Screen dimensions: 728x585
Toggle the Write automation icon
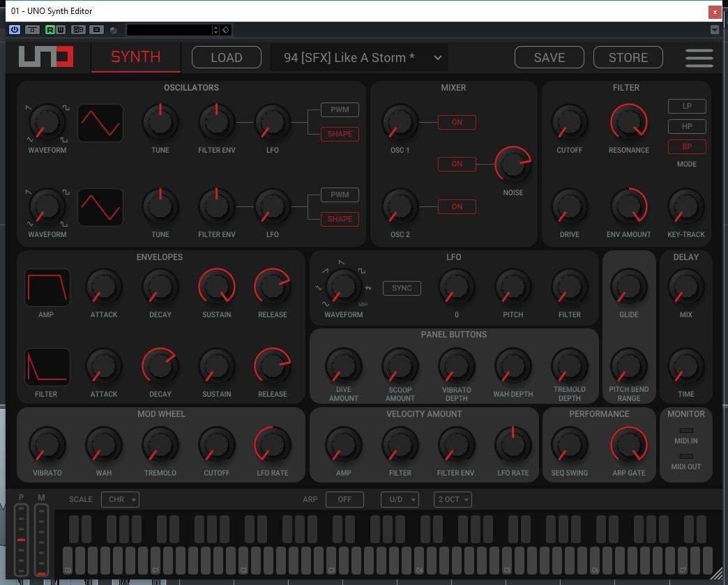click(61, 30)
